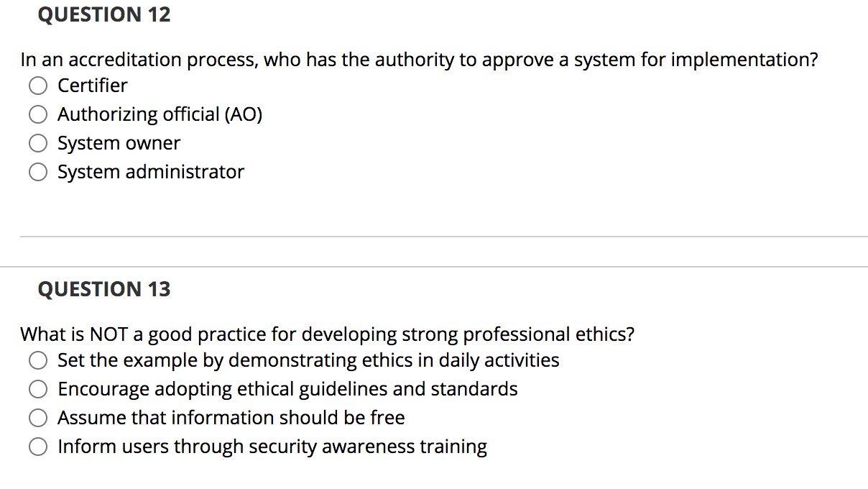Click the 'Certifier' answer label text
Viewport: 868px width, 489px height.
tap(93, 86)
